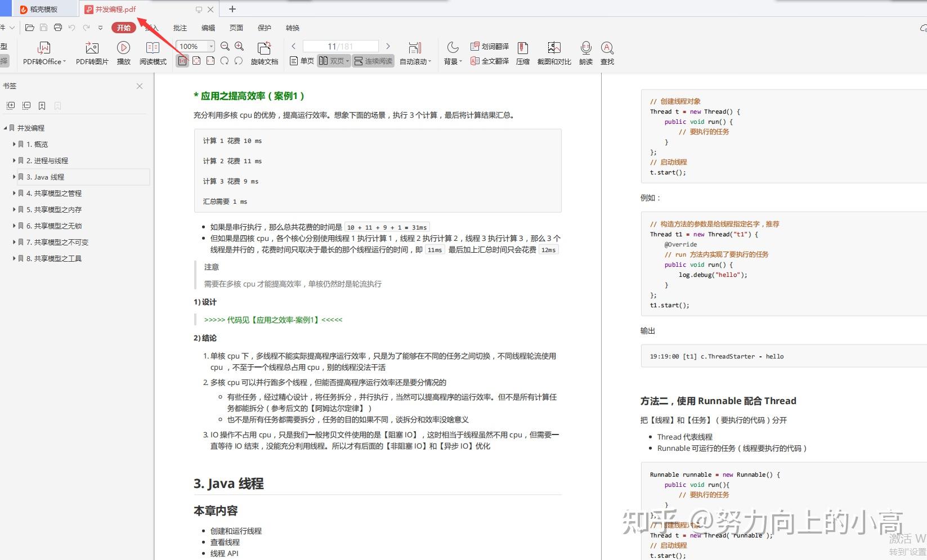Jump to bookmark 5. 共享模型之内存
The image size is (927, 560).
[54, 210]
